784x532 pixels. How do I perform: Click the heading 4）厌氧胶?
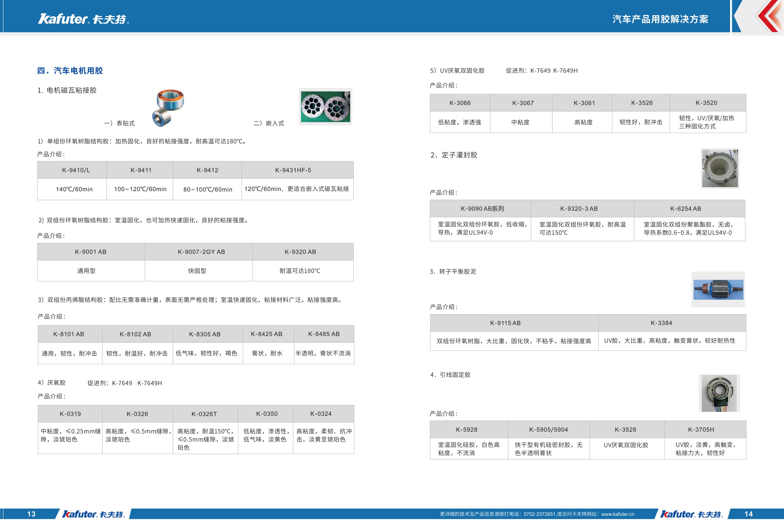point(52,383)
